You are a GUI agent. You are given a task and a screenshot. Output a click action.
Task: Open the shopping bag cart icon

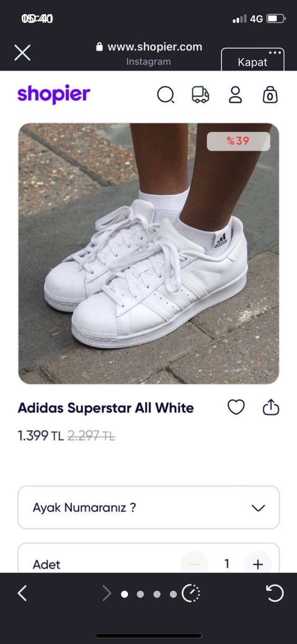pos(270,95)
